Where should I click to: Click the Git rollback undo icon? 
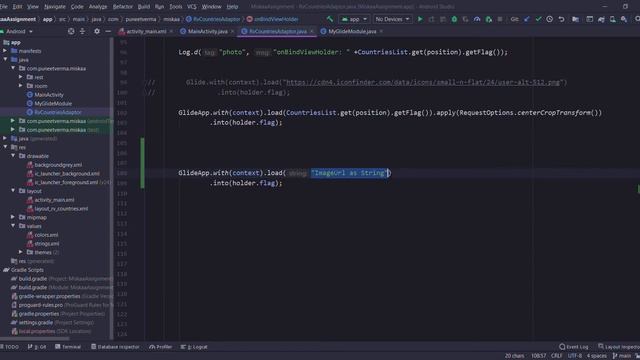point(562,19)
